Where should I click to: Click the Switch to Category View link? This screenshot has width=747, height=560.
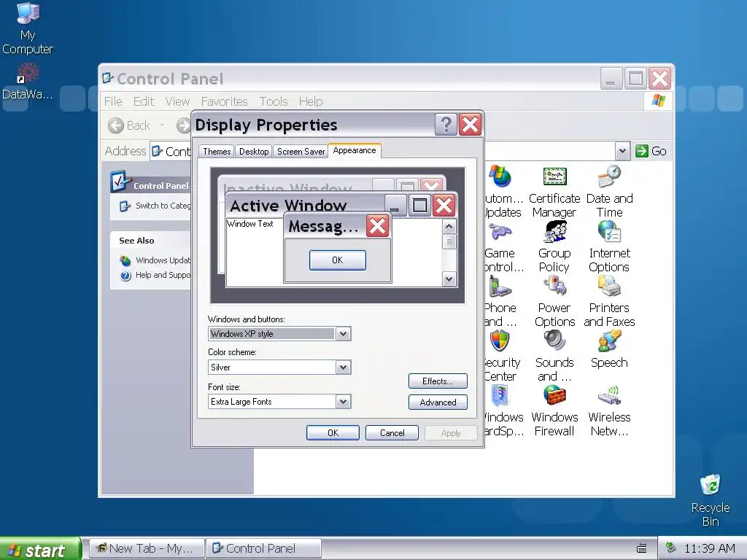156,206
